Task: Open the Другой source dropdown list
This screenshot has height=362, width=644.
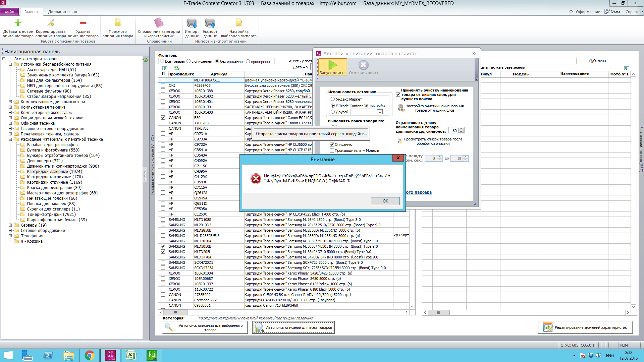Action: tap(380, 112)
